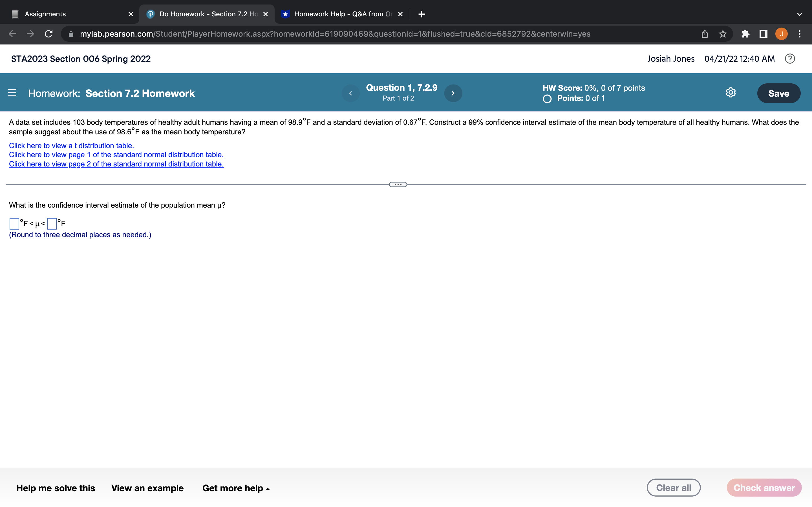The image size is (812, 507).
Task: Click the first confidence interval input box
Action: (14, 223)
